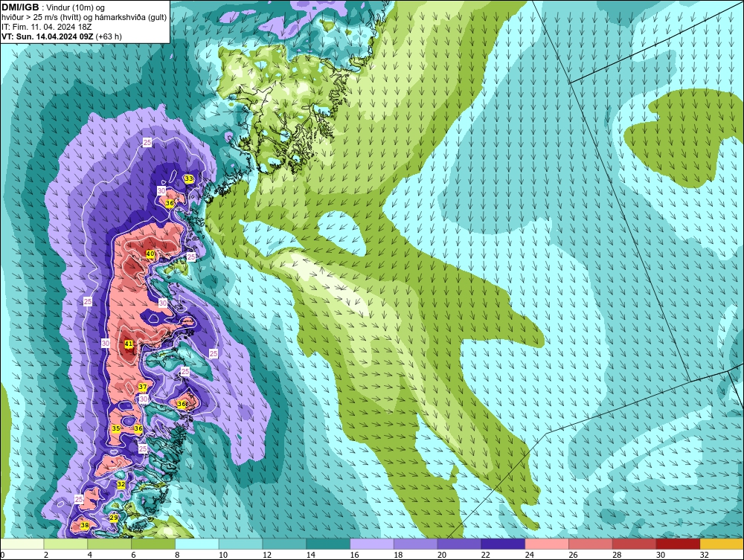Select the legend swatch for 12–14 m/s
Viewport: 744px width, 560px height.
(284, 544)
